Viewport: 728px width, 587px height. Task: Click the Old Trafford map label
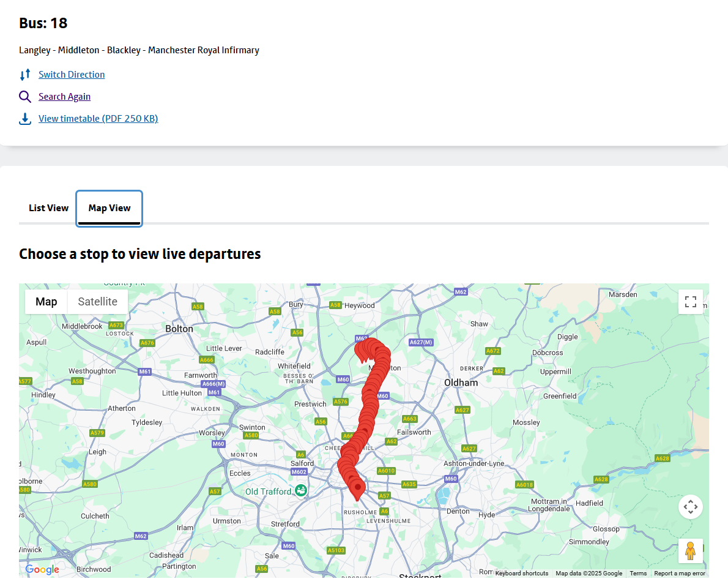pos(269,492)
